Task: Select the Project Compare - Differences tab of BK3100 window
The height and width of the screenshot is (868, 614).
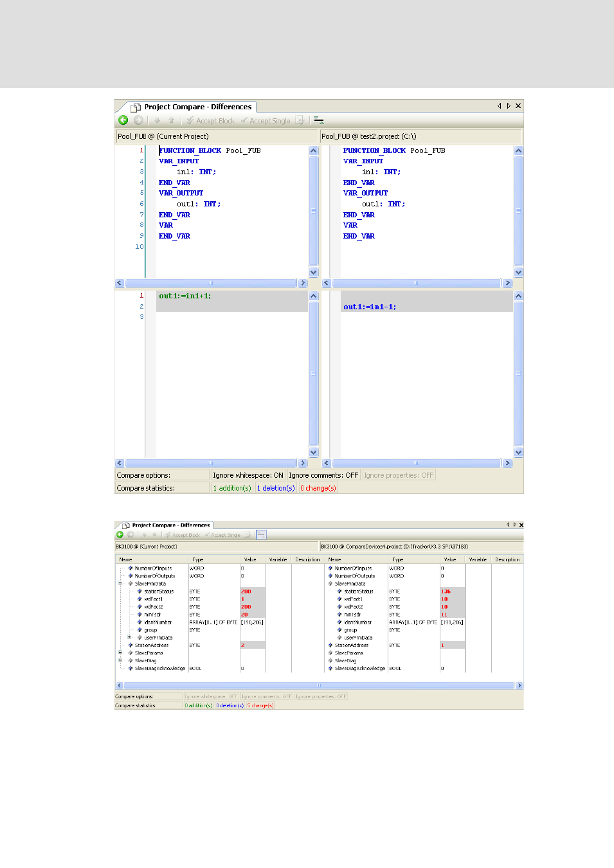Action: click(167, 525)
